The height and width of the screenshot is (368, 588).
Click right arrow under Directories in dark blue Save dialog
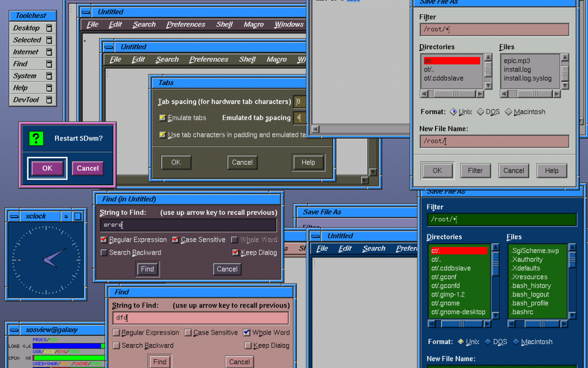pos(487,324)
